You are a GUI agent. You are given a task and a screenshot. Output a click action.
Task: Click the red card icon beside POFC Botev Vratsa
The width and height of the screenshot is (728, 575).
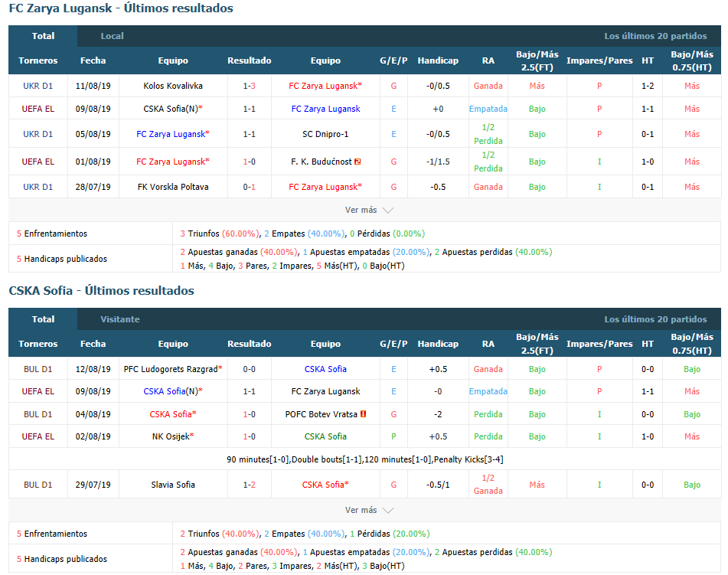pos(363,414)
